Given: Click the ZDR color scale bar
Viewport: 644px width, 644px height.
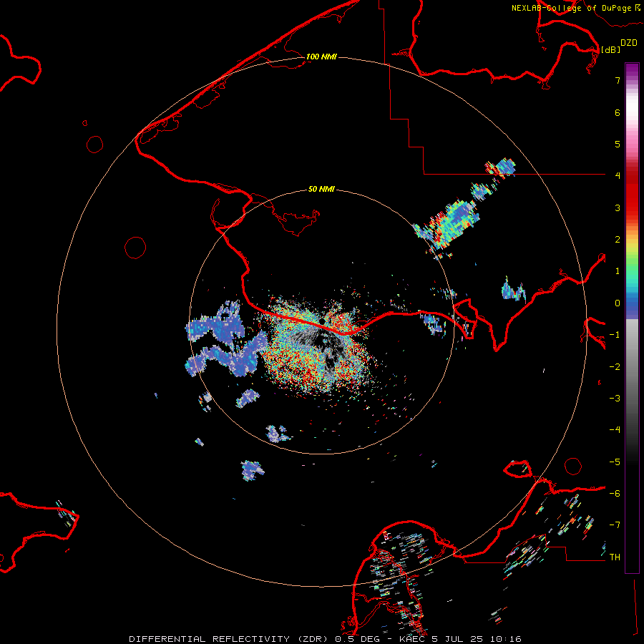Looking at the screenshot, I should [632, 318].
